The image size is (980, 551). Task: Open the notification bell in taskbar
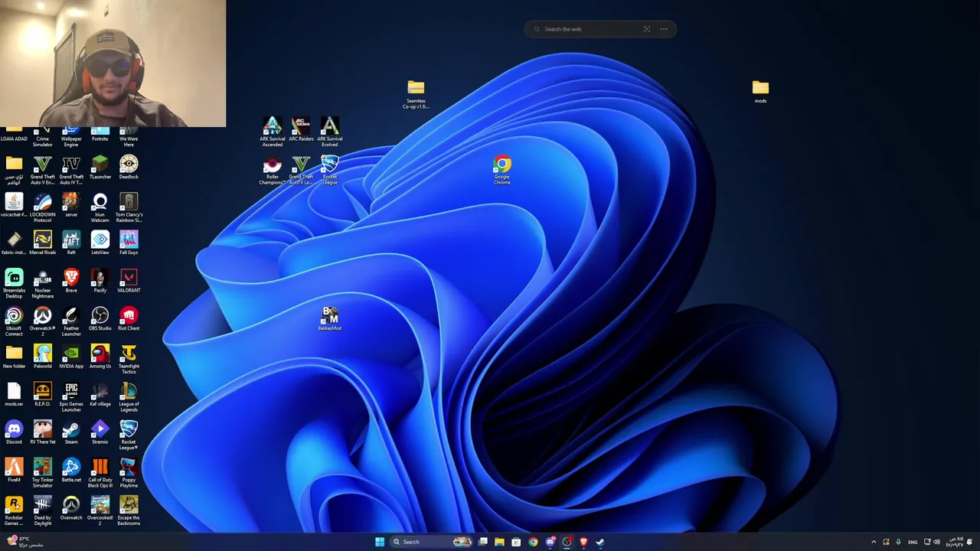(x=969, y=542)
